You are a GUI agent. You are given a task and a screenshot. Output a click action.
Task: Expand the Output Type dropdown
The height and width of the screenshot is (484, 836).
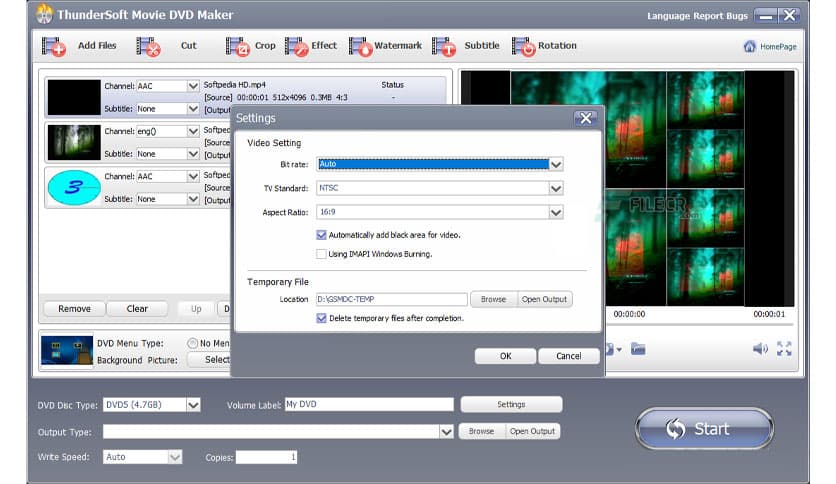(447, 432)
